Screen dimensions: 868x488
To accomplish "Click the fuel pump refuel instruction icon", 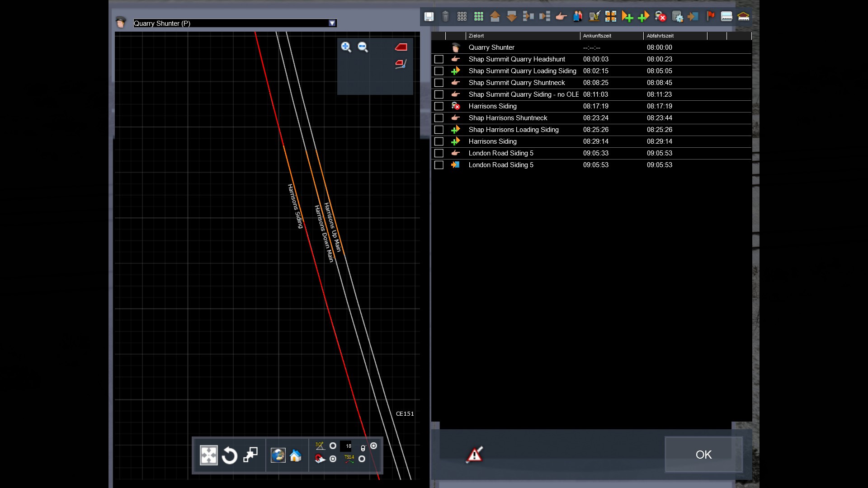I will tap(594, 17).
